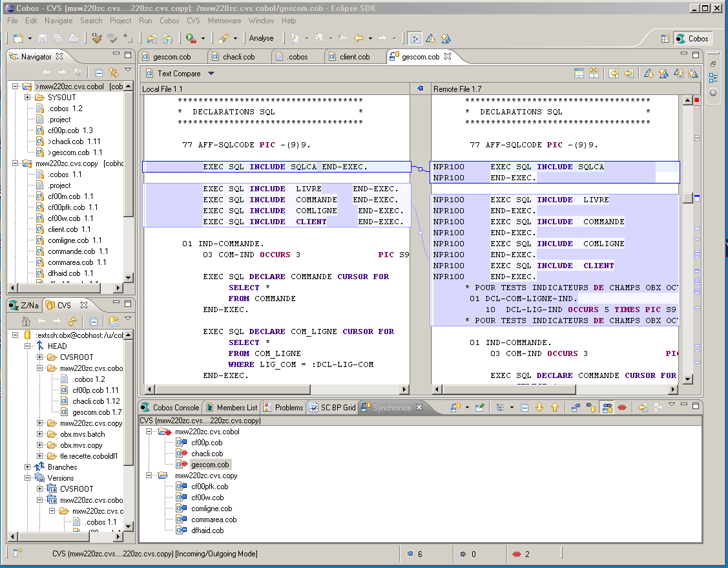Click the Outline icon in right sidebar
This screenshot has width=728, height=568.
(x=713, y=78)
